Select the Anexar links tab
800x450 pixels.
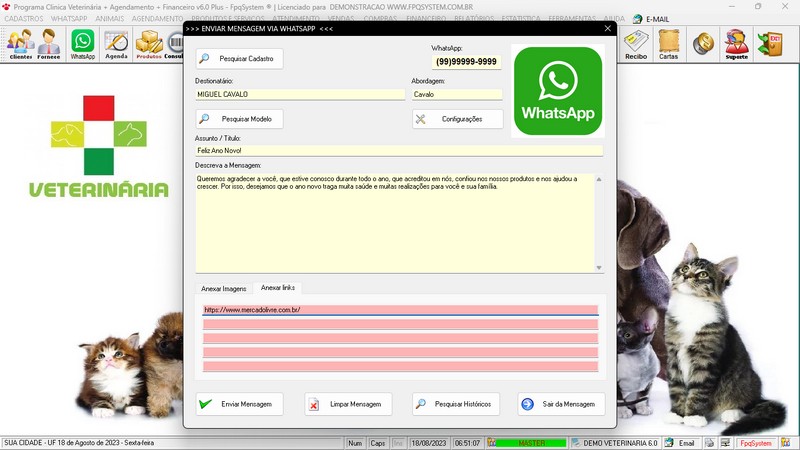point(280,288)
